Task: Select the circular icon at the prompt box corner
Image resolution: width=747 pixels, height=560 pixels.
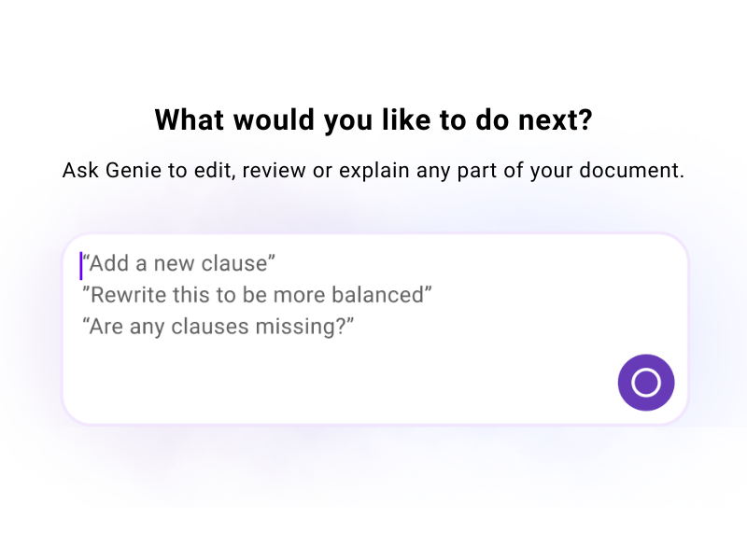Action: point(646,381)
